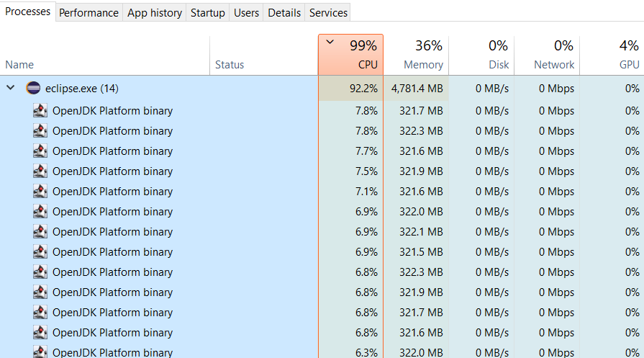Click the OpenJDK icon on the 322.0 MB, 6.9% row

(x=40, y=211)
